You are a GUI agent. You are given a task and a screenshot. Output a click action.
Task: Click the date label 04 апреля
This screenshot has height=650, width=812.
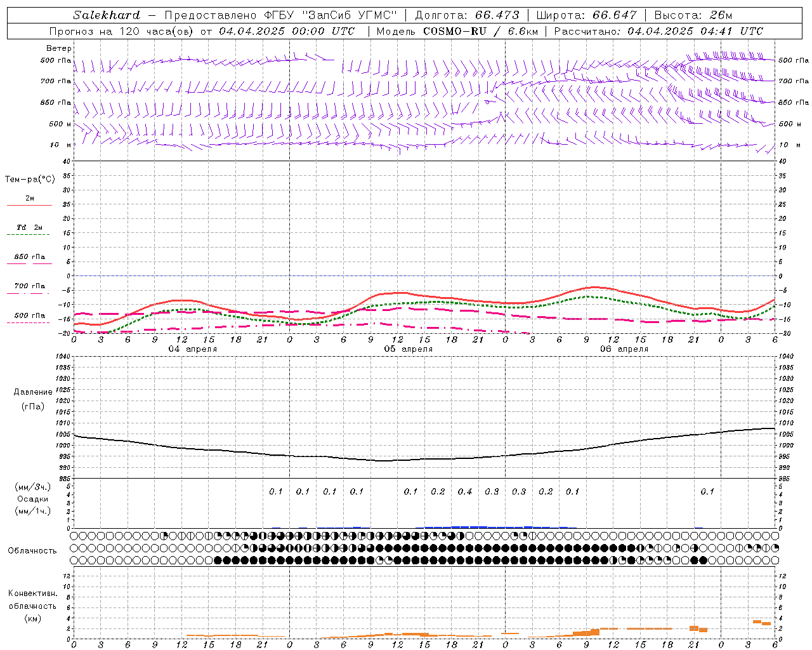click(193, 349)
